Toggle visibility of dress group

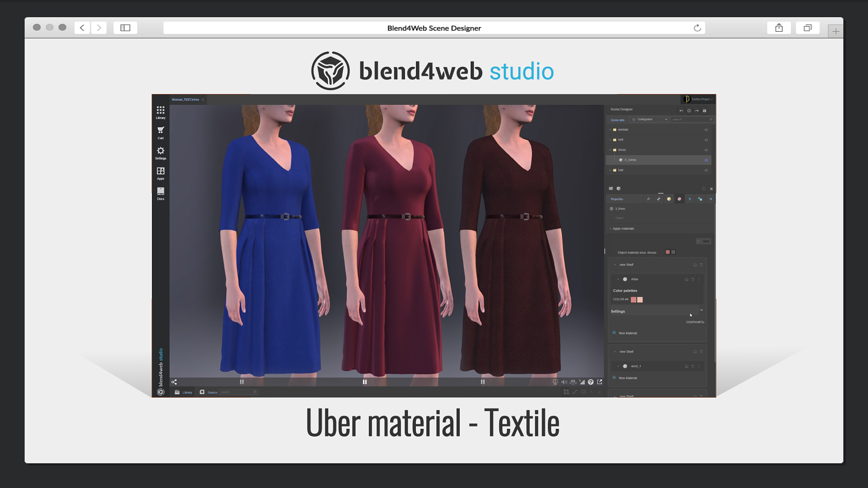click(x=706, y=150)
